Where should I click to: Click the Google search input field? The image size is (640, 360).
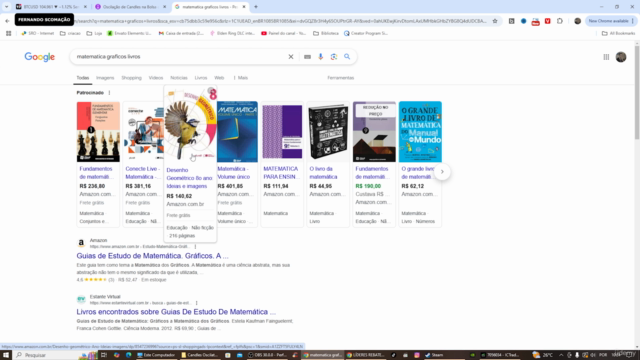click(180, 57)
